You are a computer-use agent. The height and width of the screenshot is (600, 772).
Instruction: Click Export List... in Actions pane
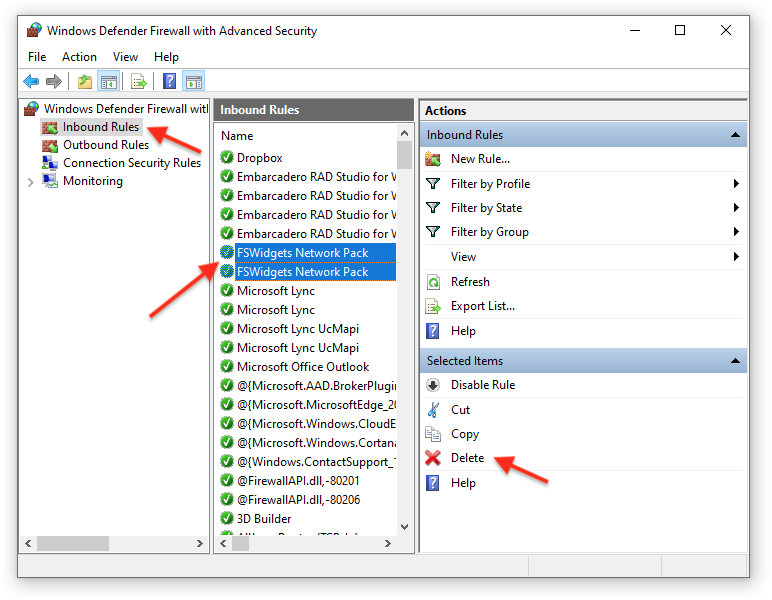tap(482, 306)
